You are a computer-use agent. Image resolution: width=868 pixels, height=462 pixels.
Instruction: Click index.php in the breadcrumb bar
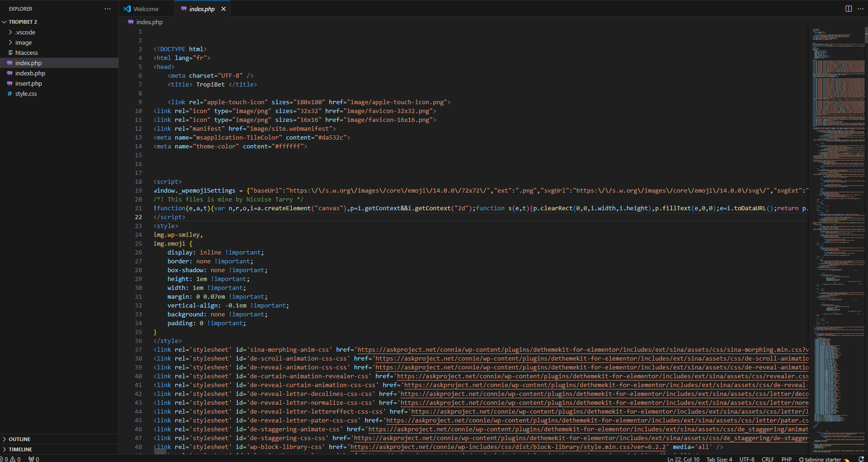tap(149, 22)
